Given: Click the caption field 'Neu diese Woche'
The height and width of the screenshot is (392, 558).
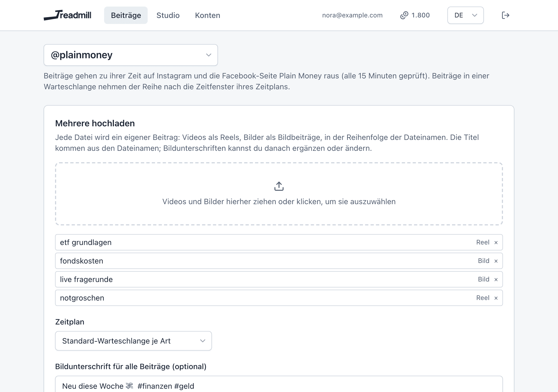Looking at the screenshot, I should pos(279,384).
